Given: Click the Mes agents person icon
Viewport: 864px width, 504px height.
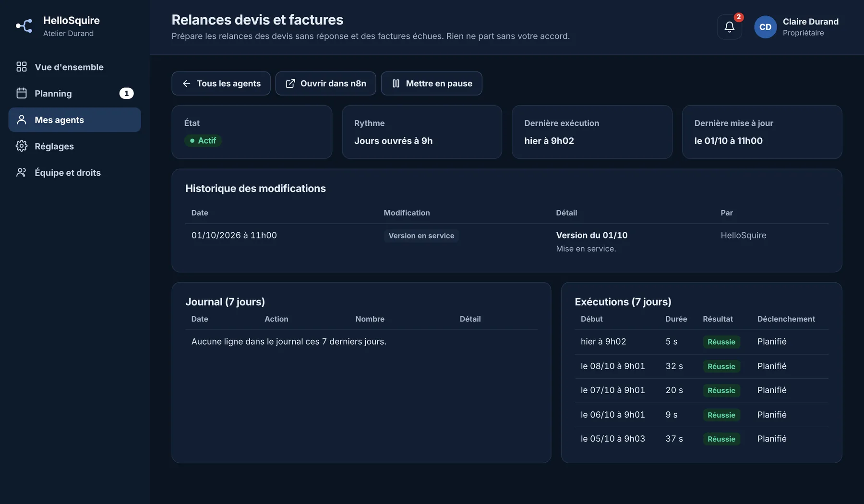Looking at the screenshot, I should [x=22, y=120].
